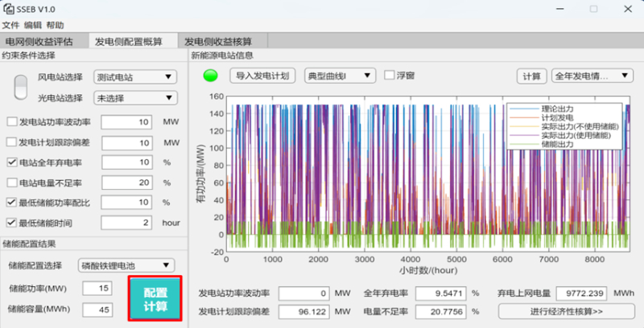
Task: Enable 电站电量不足率 checkbox
Action: tap(12, 182)
